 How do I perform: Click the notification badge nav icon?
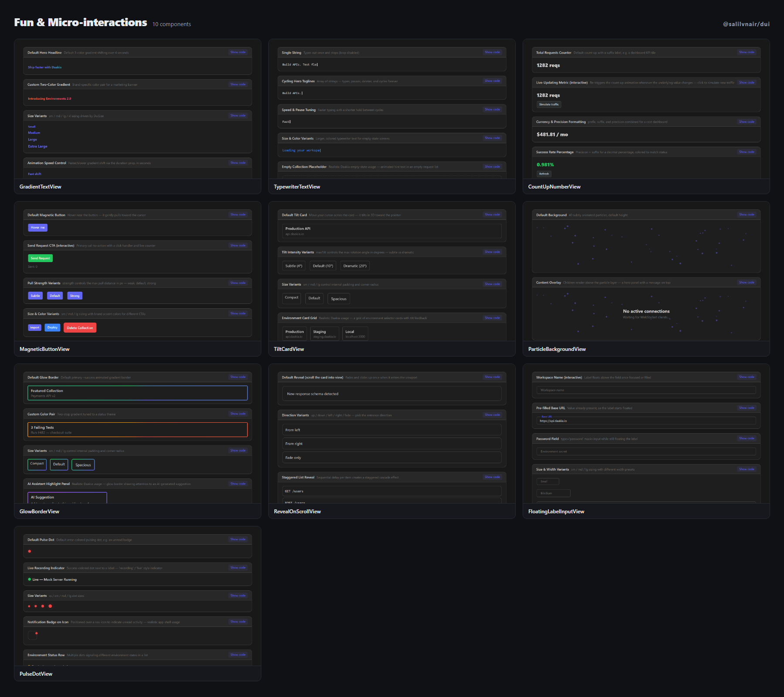point(33,635)
